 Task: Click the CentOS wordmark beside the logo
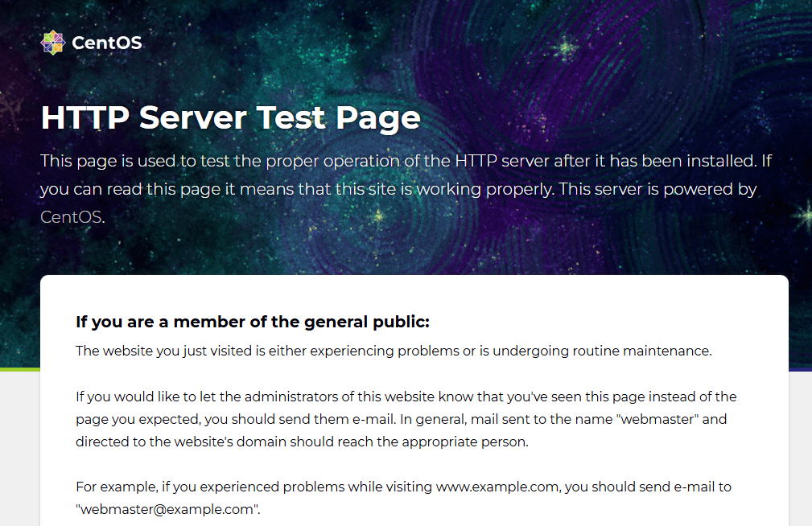(107, 43)
